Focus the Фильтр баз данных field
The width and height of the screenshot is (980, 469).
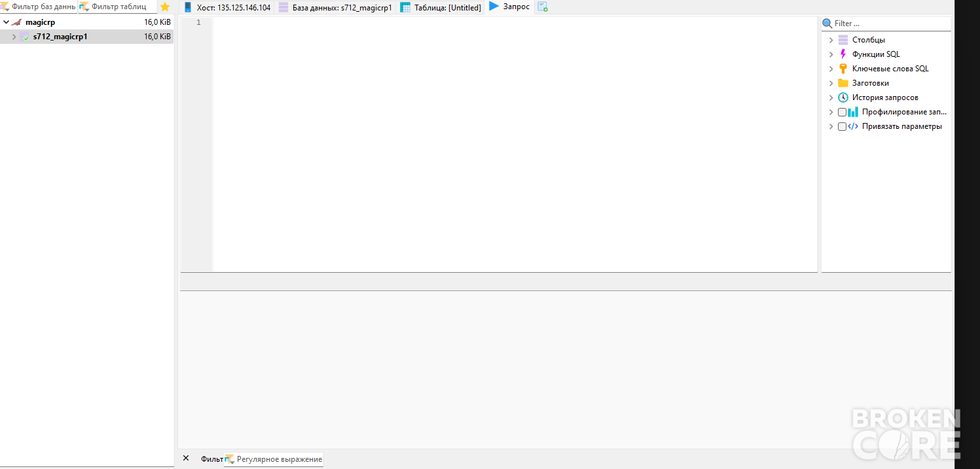tap(39, 7)
